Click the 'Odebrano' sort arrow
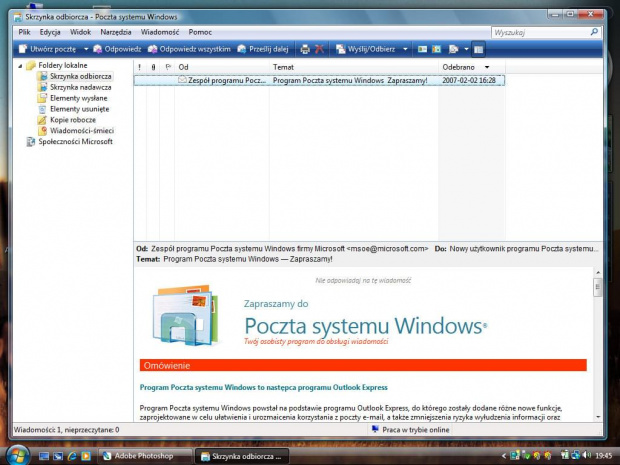Viewport: 620px width, 465px height. click(487, 67)
